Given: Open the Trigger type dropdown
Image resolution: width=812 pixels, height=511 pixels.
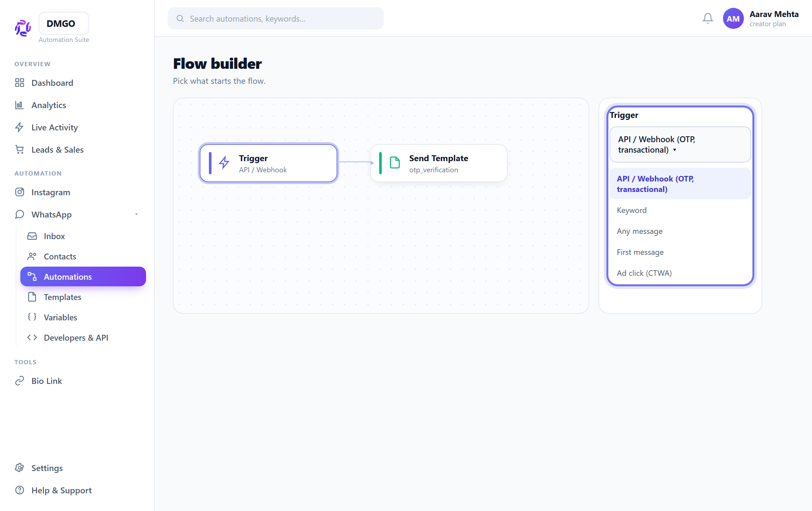Looking at the screenshot, I should 680,145.
